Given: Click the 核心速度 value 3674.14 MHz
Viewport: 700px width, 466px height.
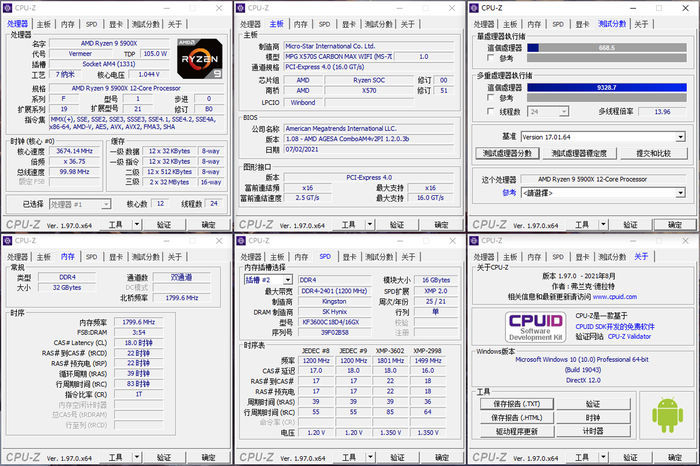Looking at the screenshot, I should tap(75, 151).
